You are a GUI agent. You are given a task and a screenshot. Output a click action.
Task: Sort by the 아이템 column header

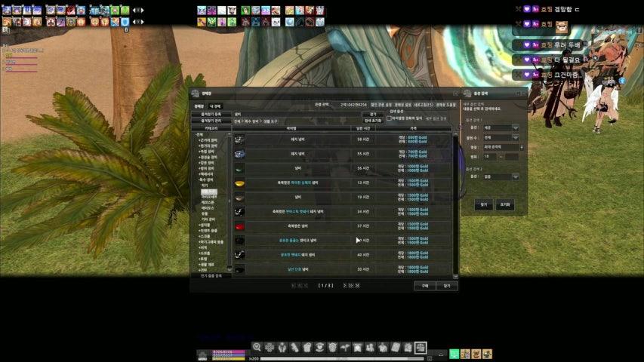(291, 128)
